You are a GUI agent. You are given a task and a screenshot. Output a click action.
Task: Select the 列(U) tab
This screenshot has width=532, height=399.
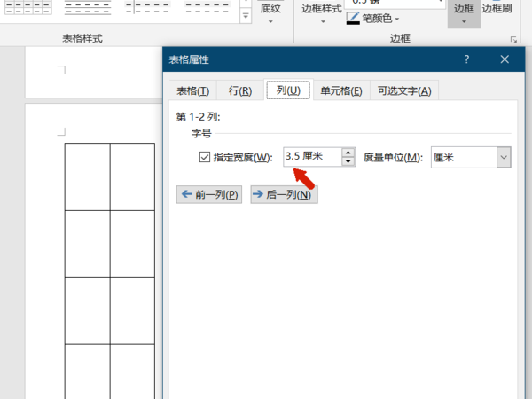point(288,90)
